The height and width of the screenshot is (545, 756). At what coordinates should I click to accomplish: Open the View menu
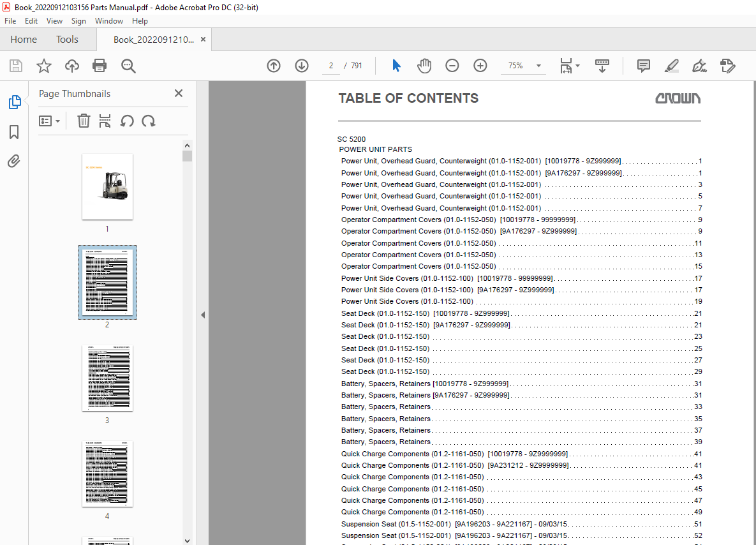(54, 20)
